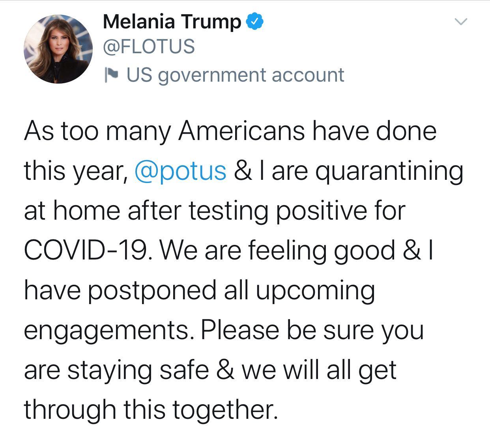Screen dimensions: 490x448
Task: Open the @FLOTUS handle profile
Action: (149, 46)
